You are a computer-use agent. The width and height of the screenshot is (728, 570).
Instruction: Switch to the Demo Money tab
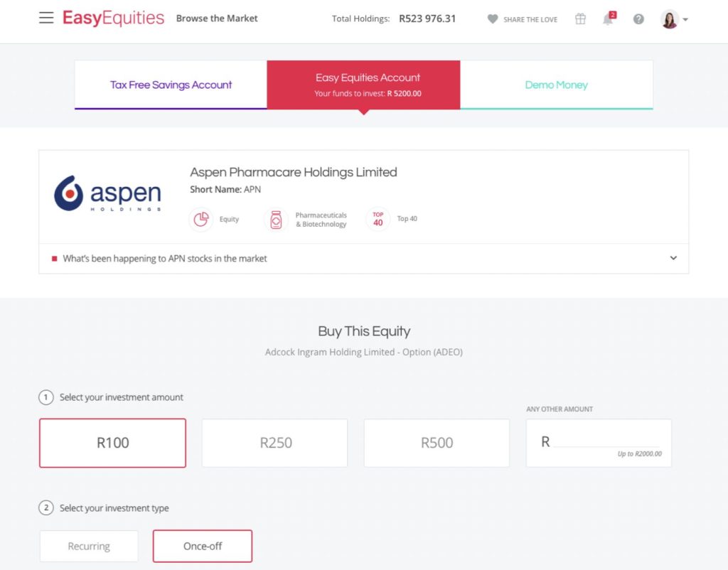point(556,85)
